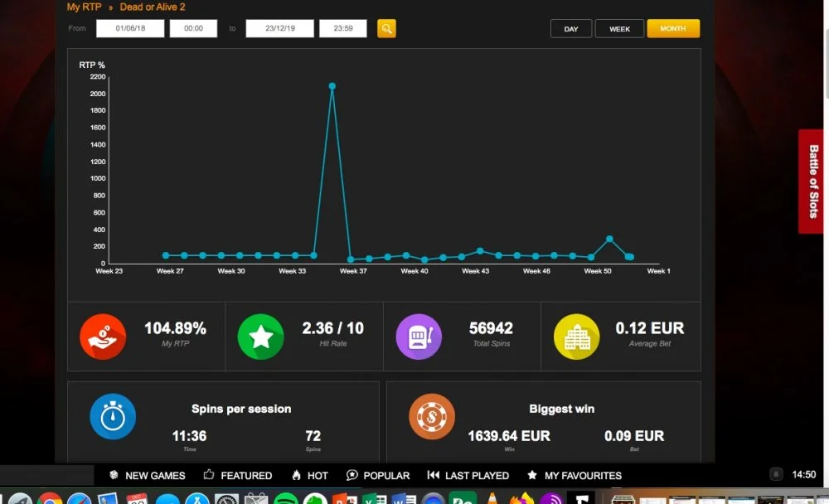This screenshot has height=504, width=829.
Task: Click the orange Biggest win chip icon
Action: click(431, 416)
